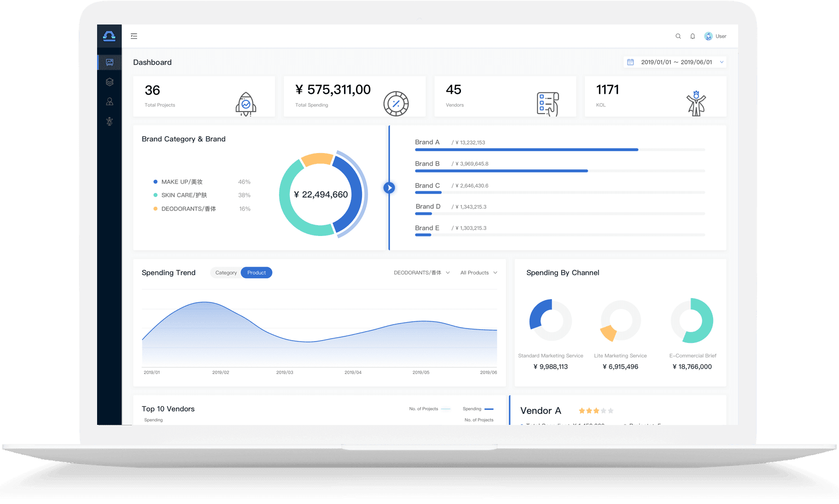
Task: Click the ¥ 13,232,153 Brand A amount
Action: point(470,142)
